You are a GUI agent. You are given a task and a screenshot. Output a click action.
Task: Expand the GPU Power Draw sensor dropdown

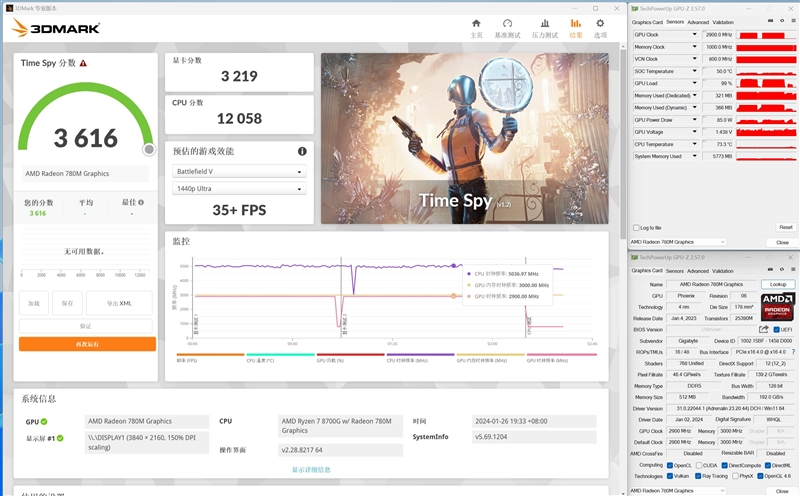[x=694, y=120]
